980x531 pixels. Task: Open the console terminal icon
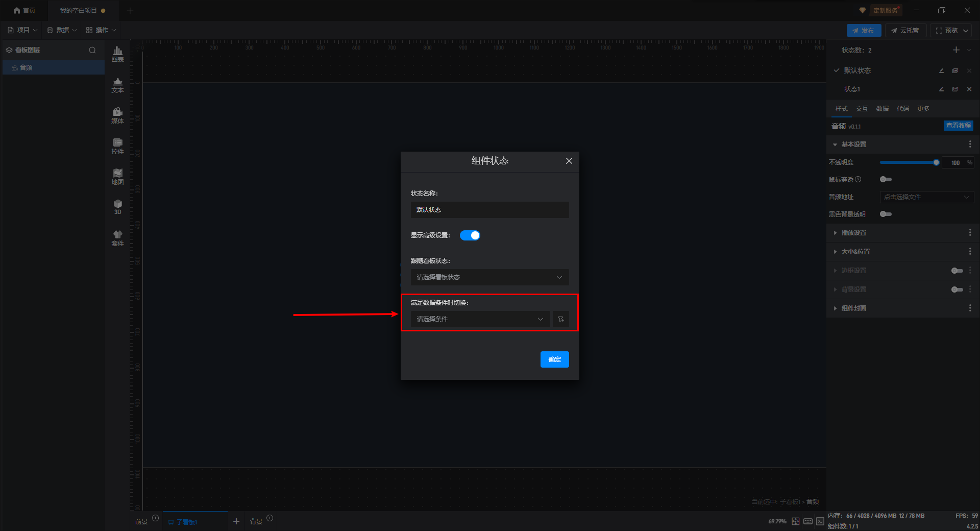click(x=820, y=521)
